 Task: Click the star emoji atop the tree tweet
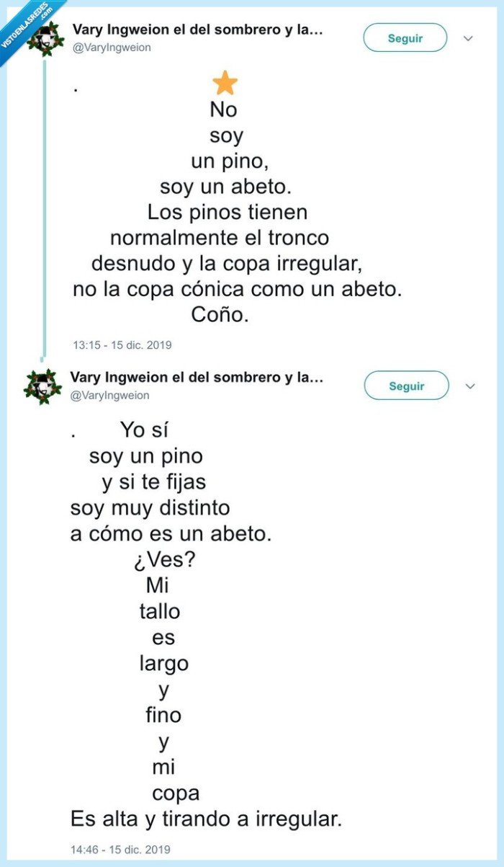(223, 82)
